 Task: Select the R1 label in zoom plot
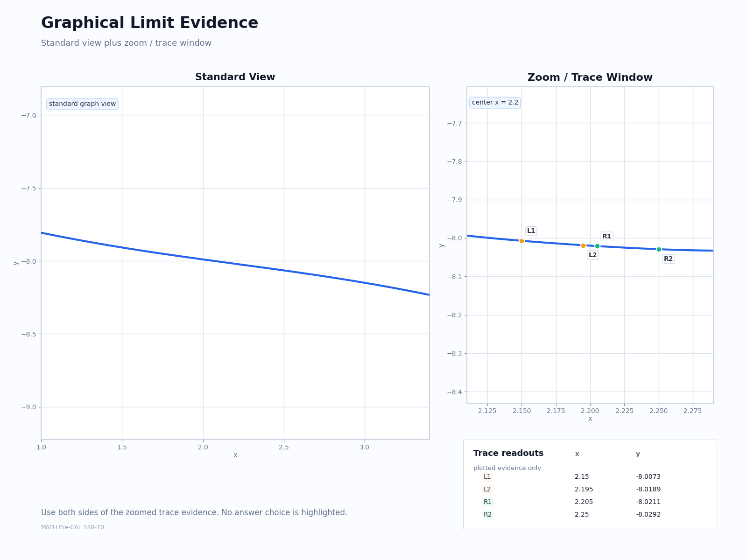coord(606,237)
